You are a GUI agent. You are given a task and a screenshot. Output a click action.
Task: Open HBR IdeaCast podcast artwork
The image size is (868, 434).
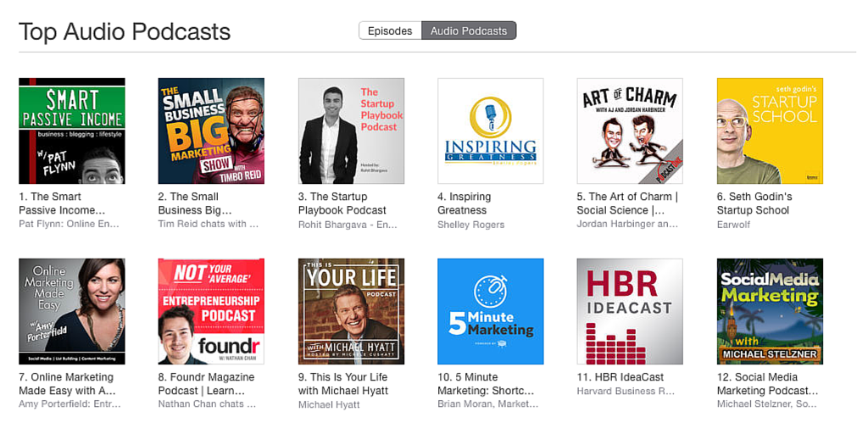coord(630,311)
